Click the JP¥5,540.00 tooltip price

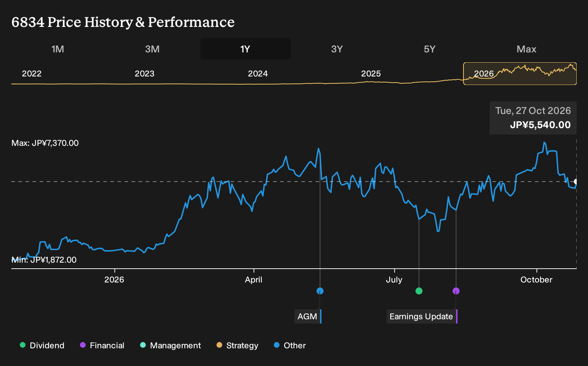click(x=540, y=125)
